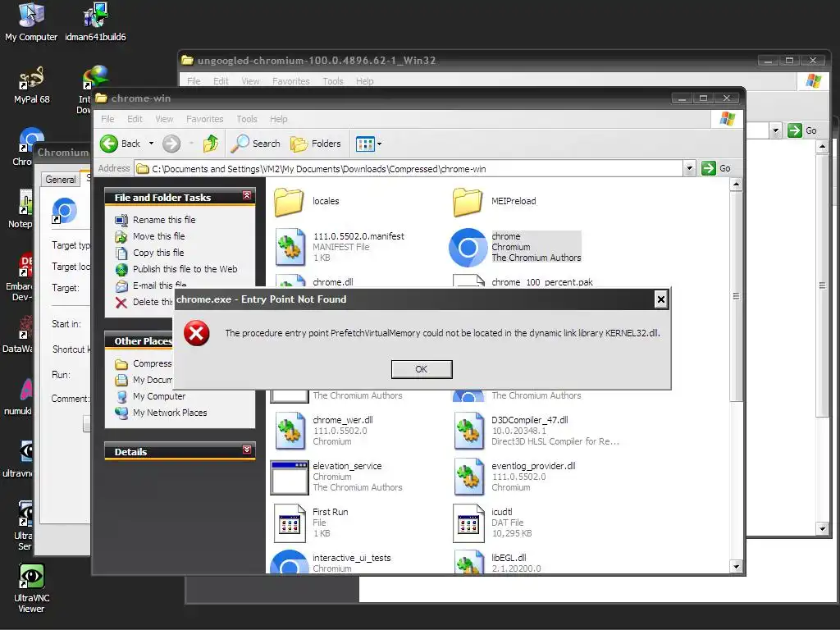Toggle the Folders pane button
Screen dimensions: 840x630
click(x=316, y=144)
